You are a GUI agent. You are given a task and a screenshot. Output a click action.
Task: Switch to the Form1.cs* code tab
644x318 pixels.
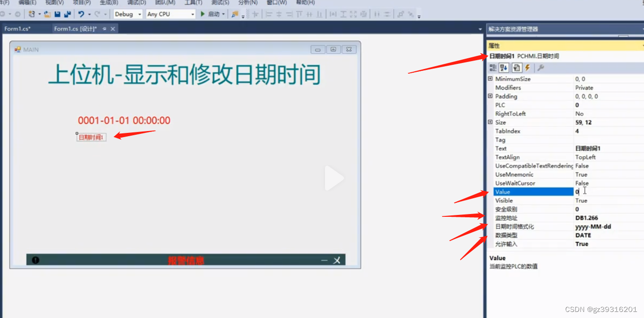[18, 29]
